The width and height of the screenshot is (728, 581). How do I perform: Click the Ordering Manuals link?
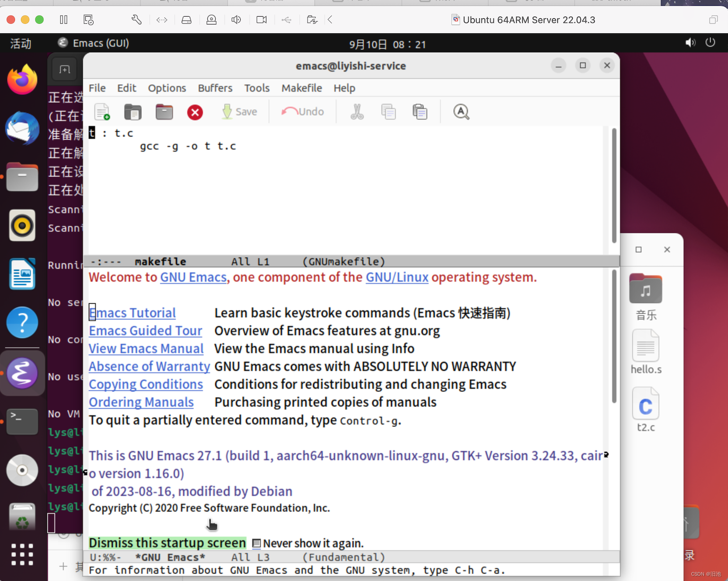coord(141,402)
